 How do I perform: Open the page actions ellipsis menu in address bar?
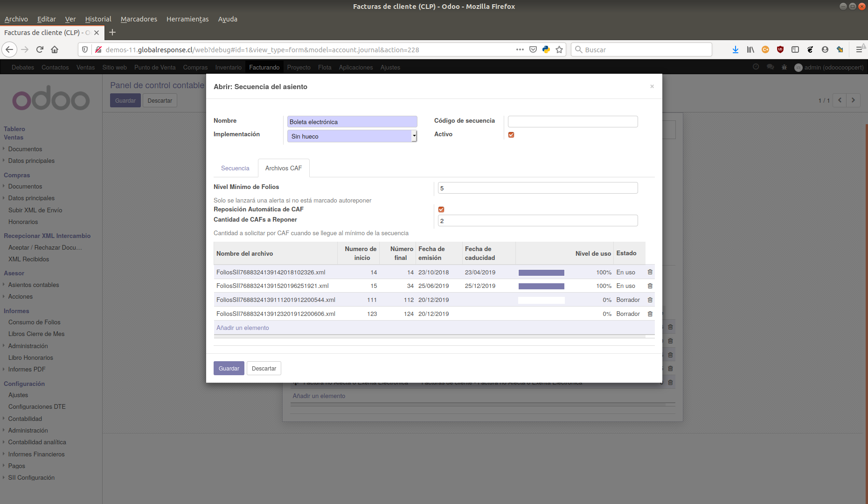tap(520, 49)
